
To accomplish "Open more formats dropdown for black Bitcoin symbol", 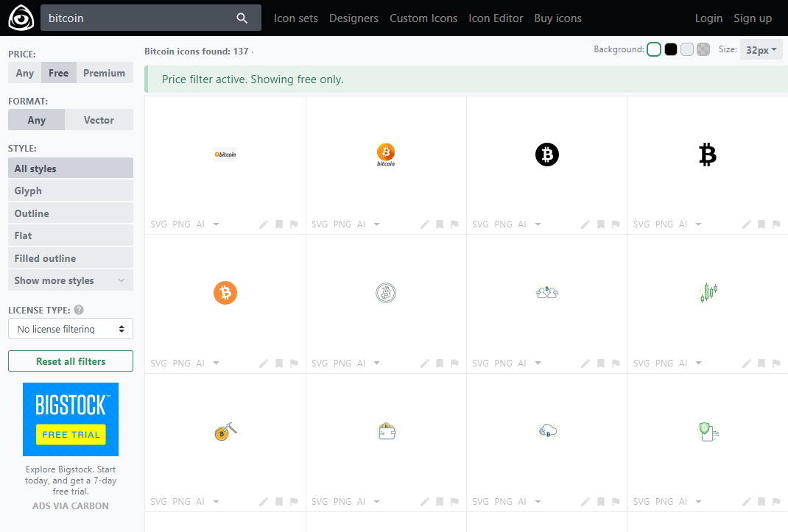I will pyautogui.click(x=699, y=224).
